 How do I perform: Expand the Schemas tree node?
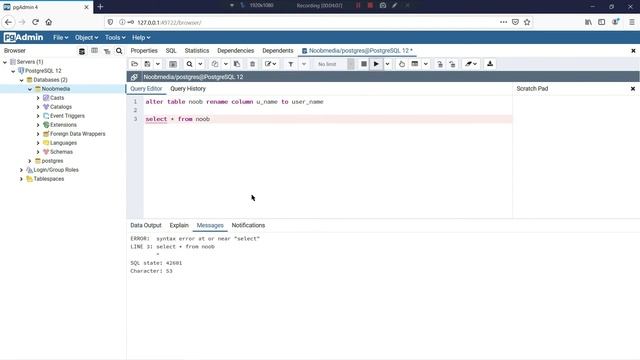point(38,152)
